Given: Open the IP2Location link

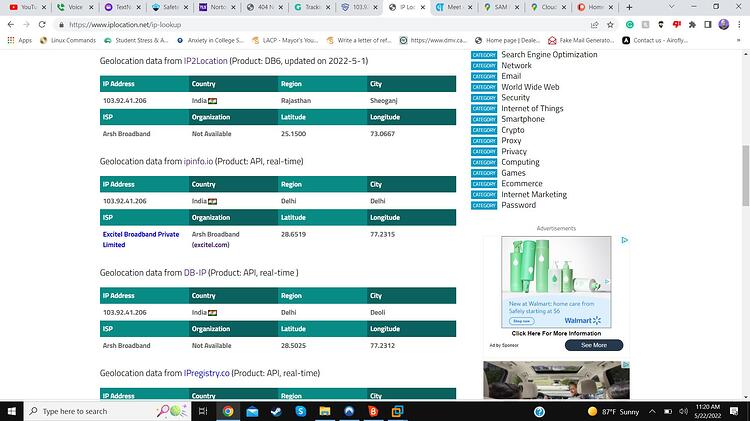Looking at the screenshot, I should 206,61.
